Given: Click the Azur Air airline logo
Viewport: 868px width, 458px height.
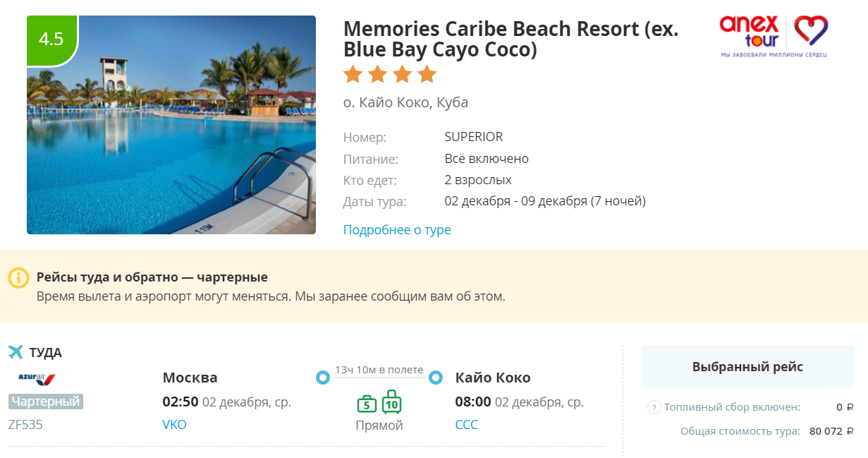Looking at the screenshot, I should pyautogui.click(x=37, y=379).
